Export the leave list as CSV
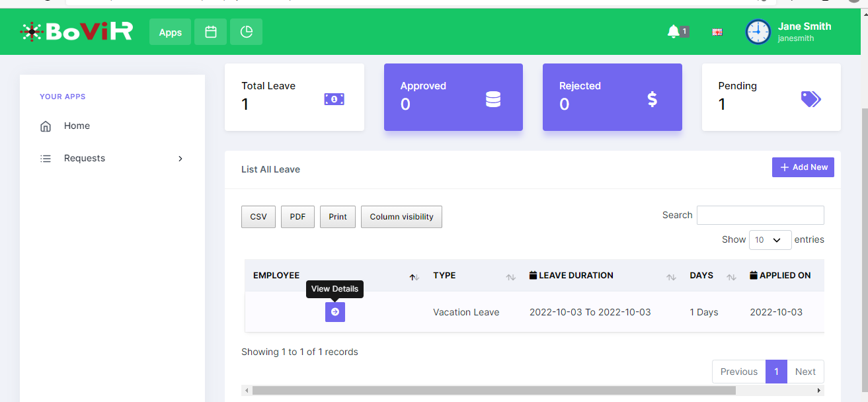 (x=258, y=217)
